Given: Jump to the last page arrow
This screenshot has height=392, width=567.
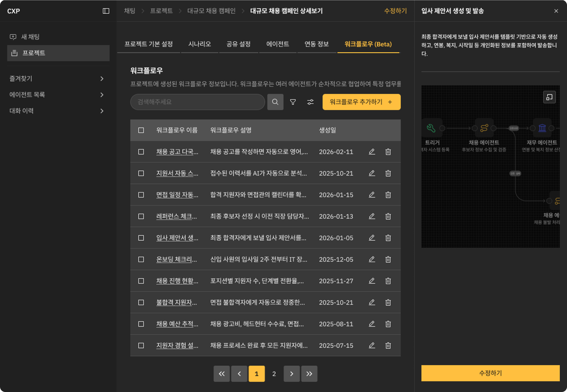Looking at the screenshot, I should click(x=309, y=374).
